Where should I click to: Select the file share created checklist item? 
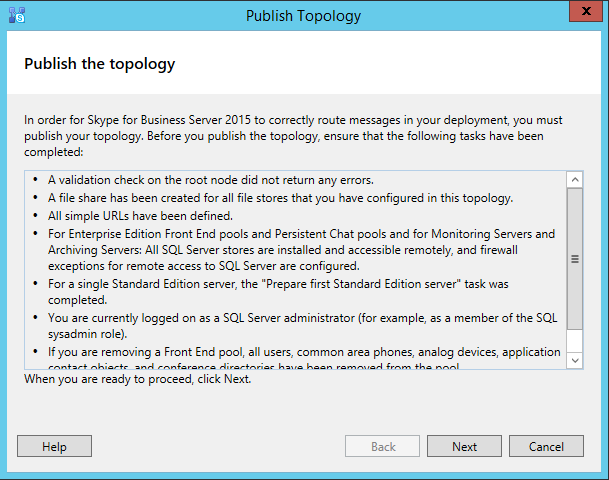[x=279, y=197]
